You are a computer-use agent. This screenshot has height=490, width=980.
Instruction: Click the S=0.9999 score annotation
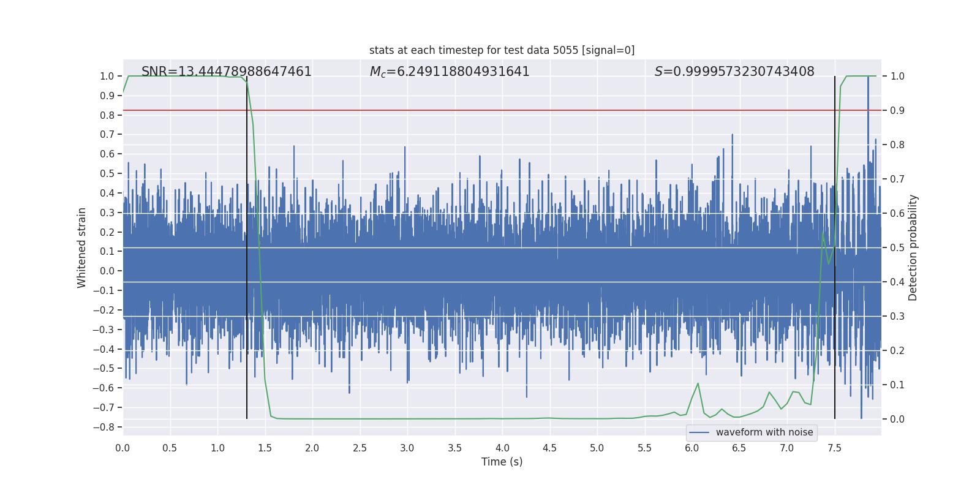click(734, 72)
